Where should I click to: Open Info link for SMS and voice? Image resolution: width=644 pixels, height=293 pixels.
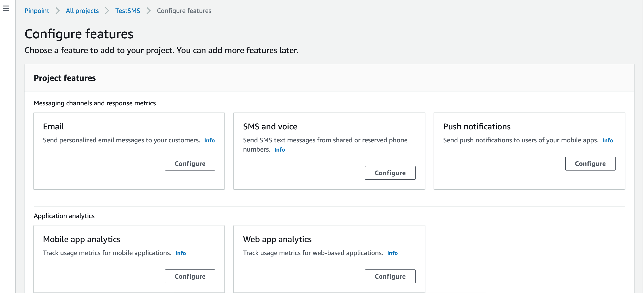[279, 150]
